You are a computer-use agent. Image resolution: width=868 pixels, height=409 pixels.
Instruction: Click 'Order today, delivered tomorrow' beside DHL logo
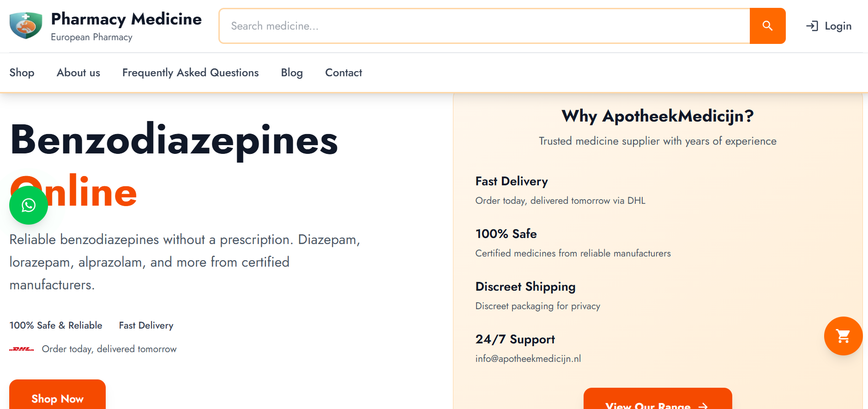click(109, 349)
